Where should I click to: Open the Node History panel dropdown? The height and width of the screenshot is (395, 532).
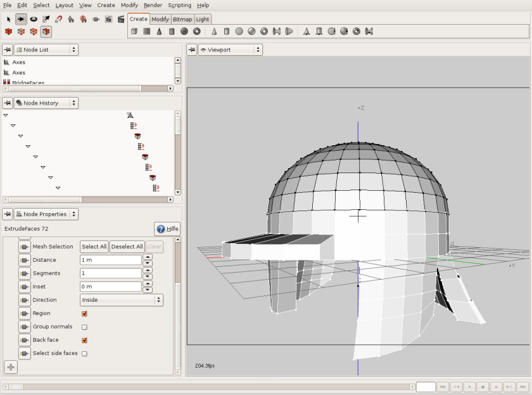click(x=46, y=103)
